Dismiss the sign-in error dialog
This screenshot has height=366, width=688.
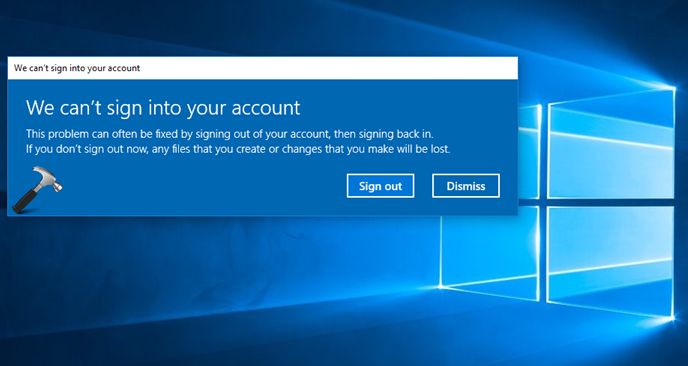point(466,186)
